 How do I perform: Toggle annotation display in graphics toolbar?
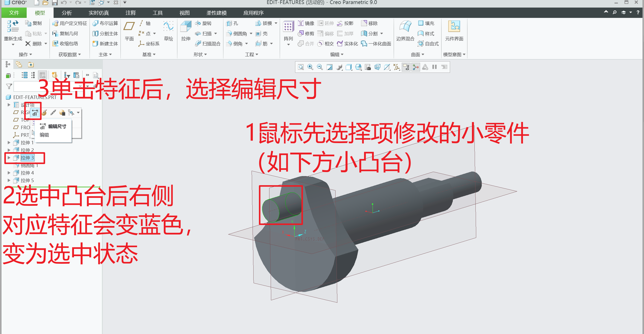click(406, 67)
